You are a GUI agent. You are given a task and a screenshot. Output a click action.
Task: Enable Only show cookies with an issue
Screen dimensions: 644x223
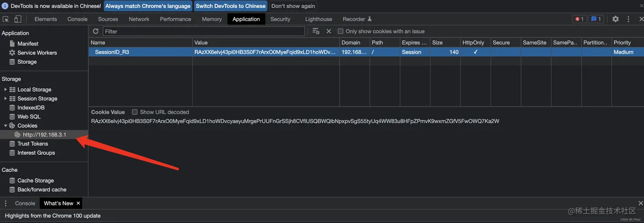coord(340,31)
